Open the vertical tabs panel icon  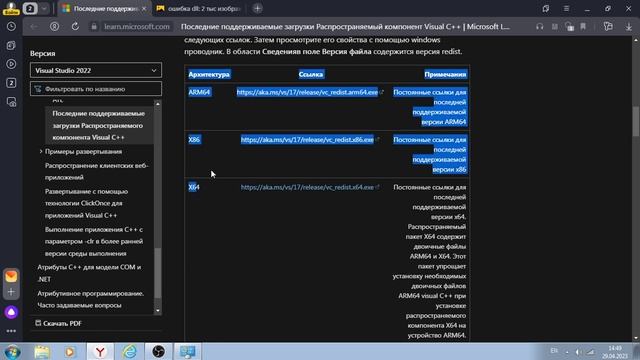(546, 9)
